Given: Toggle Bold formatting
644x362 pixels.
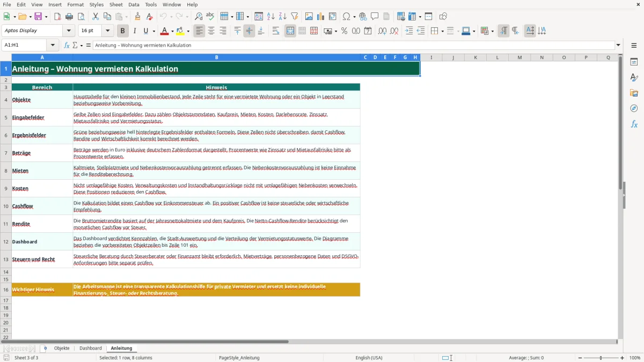Looking at the screenshot, I should pos(123,31).
